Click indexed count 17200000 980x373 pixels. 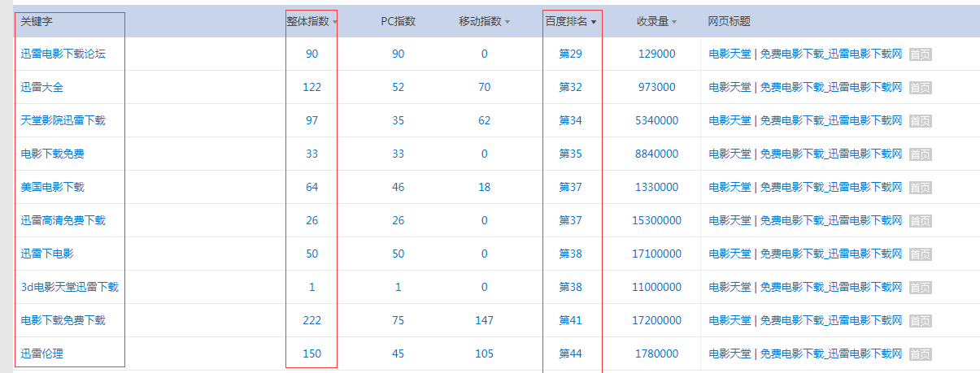657,320
